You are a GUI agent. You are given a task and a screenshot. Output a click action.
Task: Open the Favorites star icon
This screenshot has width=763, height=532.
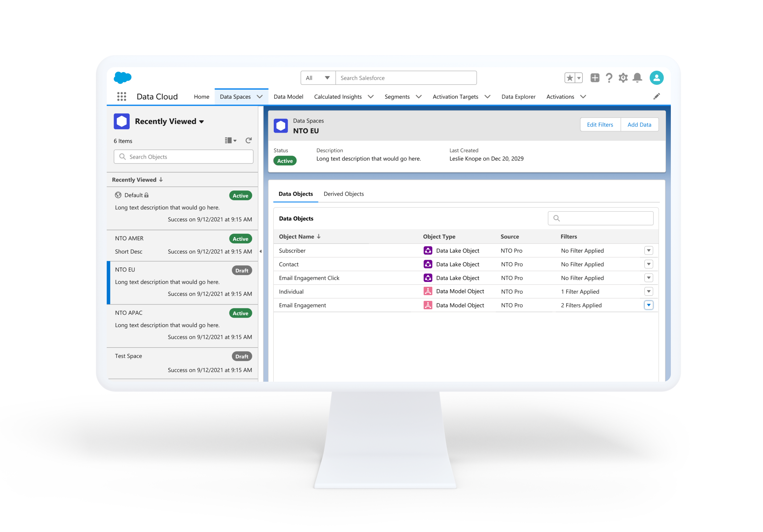tap(570, 78)
